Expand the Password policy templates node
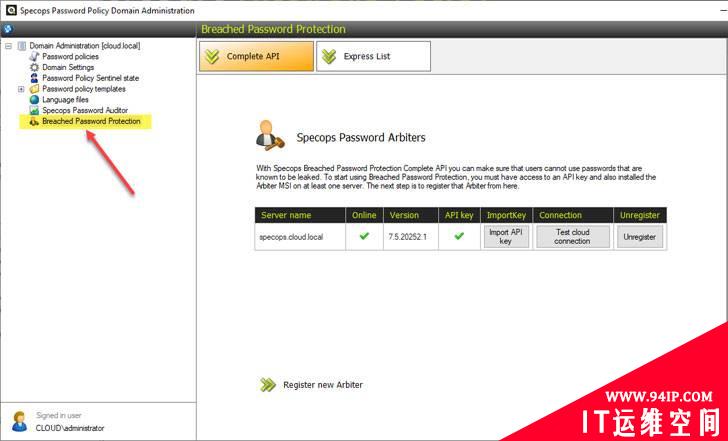This screenshot has height=441, width=728. (21, 89)
